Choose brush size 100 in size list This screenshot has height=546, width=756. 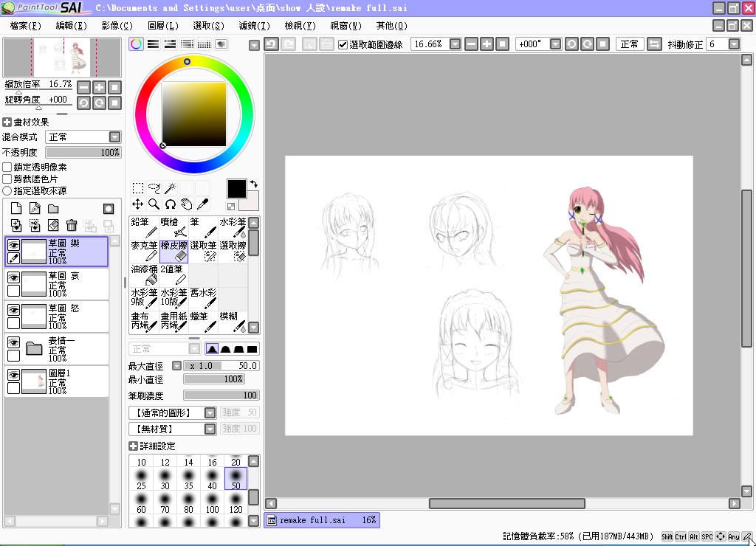[x=212, y=502]
